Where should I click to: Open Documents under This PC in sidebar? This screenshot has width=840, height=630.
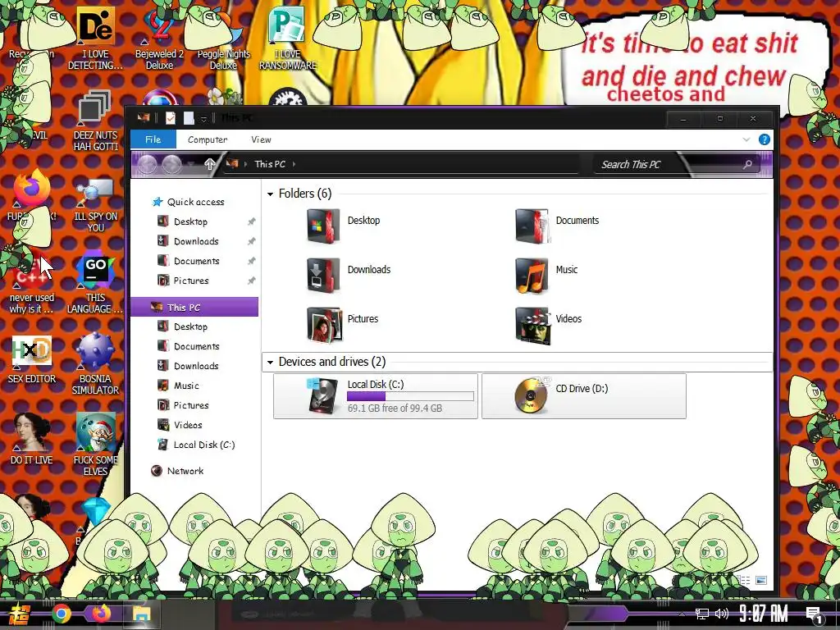[188, 347]
